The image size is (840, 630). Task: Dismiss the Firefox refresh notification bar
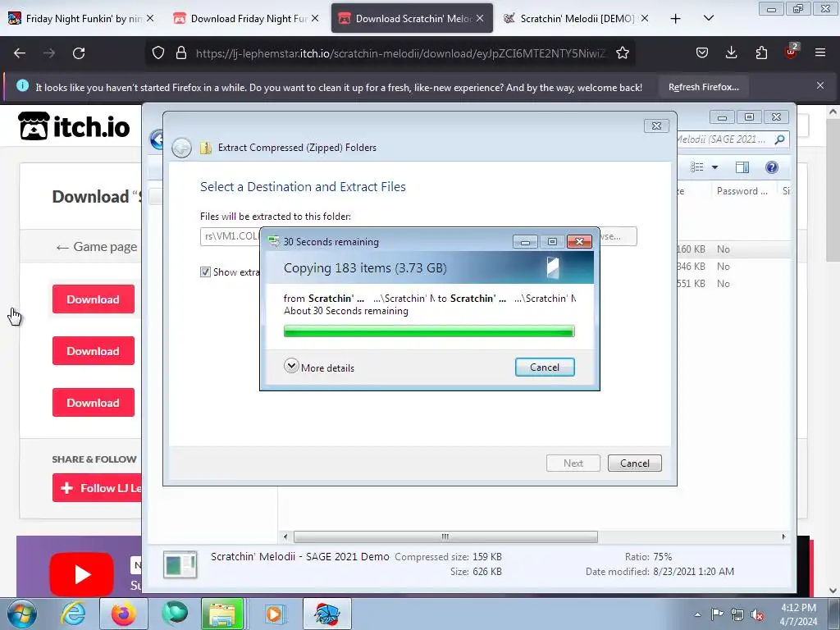coord(819,85)
